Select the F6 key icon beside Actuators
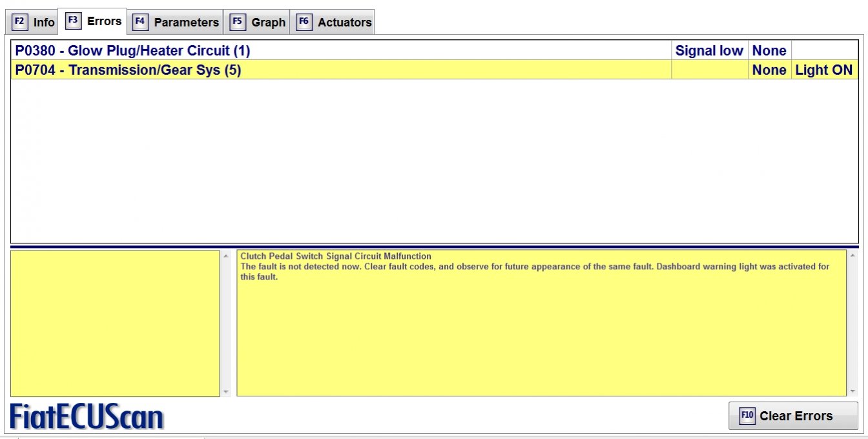The width and height of the screenshot is (868, 439). tap(304, 22)
